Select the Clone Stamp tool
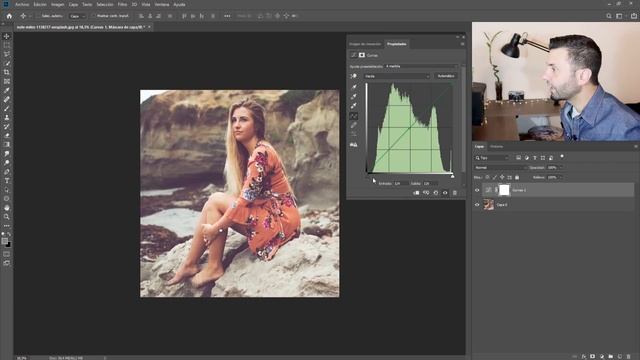640x360 pixels. 7,117
